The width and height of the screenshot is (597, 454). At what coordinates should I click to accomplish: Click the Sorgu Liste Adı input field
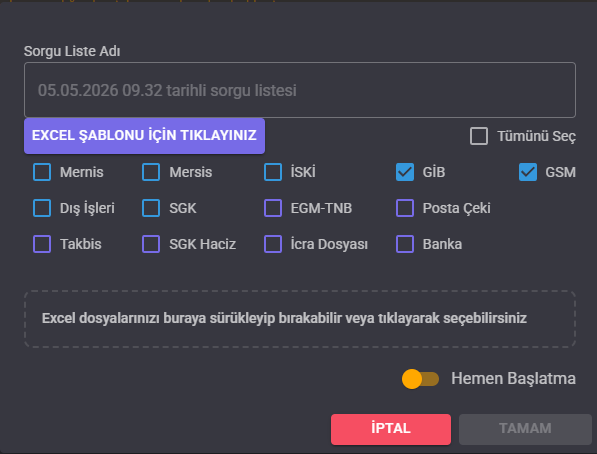(300, 90)
